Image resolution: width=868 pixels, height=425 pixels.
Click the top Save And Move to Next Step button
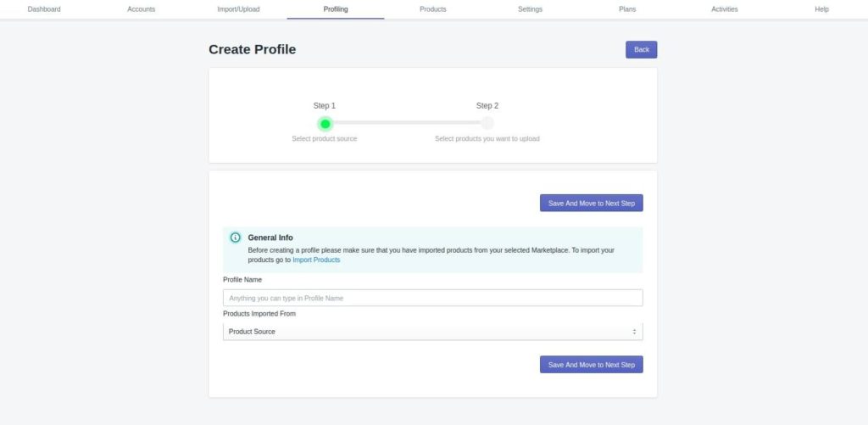[x=591, y=203]
